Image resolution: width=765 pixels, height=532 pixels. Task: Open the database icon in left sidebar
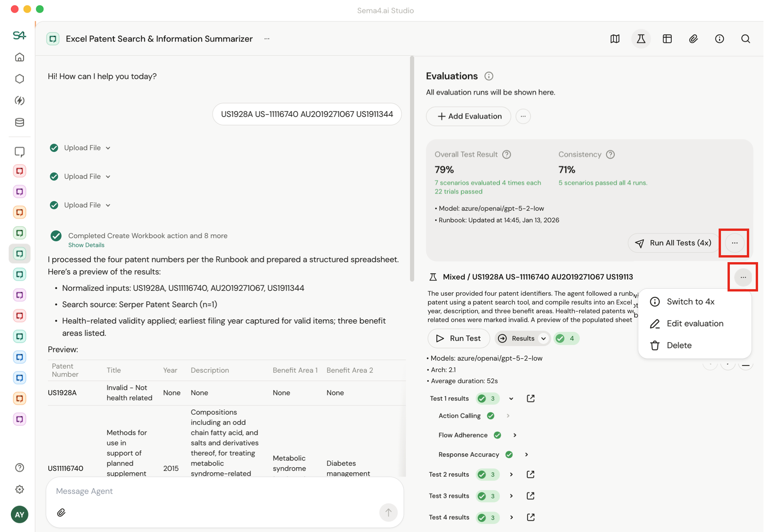(x=20, y=122)
